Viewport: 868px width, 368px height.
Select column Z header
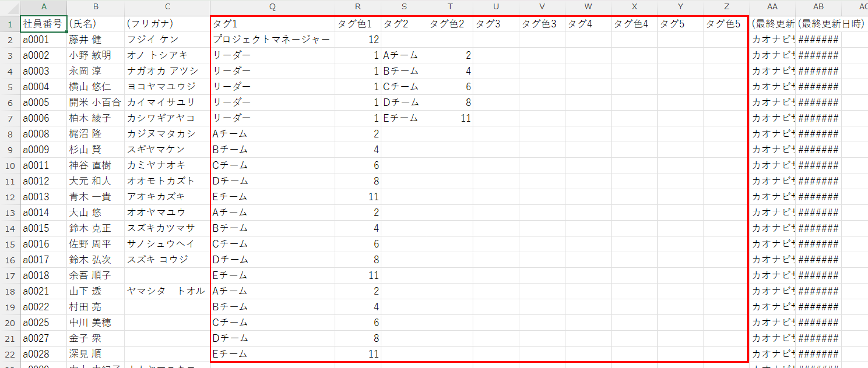[x=726, y=7]
